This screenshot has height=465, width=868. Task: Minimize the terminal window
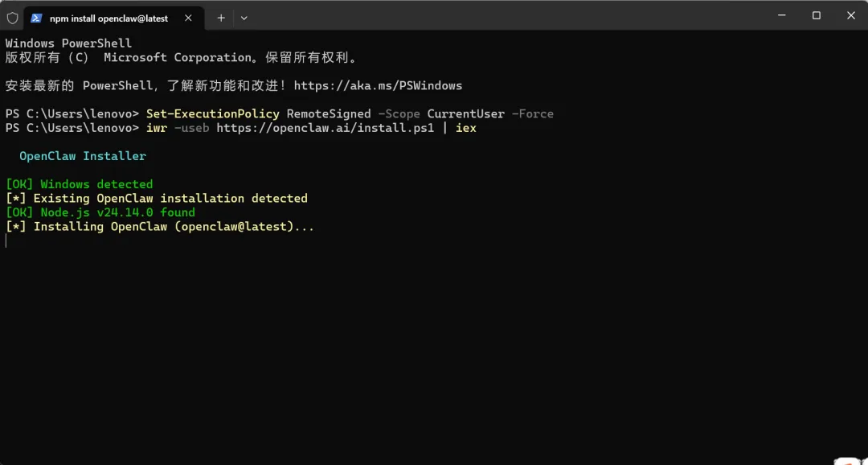click(781, 15)
